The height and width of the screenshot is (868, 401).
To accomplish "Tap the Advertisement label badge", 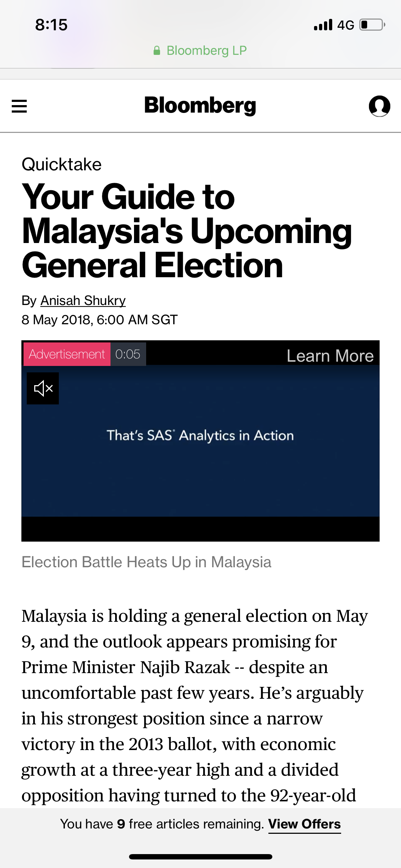I will [x=67, y=354].
